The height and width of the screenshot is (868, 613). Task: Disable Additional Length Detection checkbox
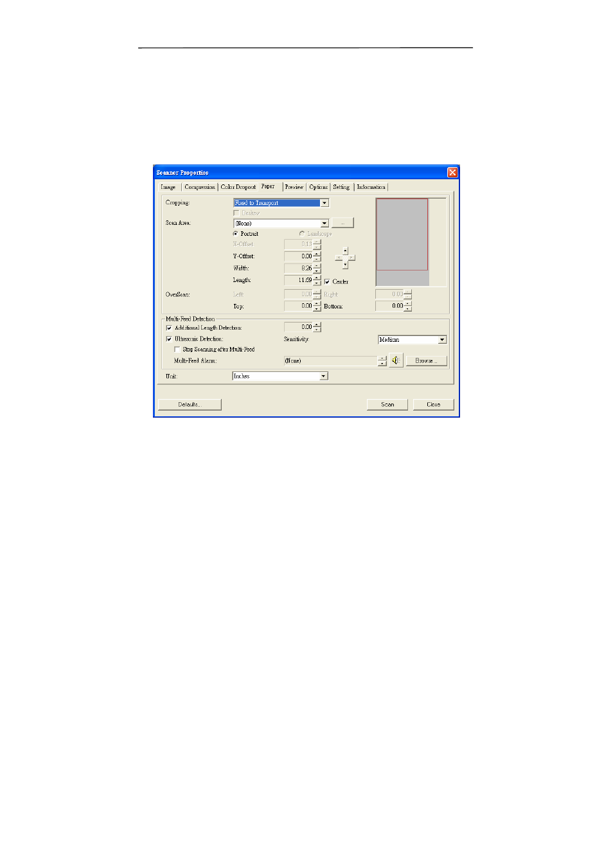pyautogui.click(x=169, y=328)
